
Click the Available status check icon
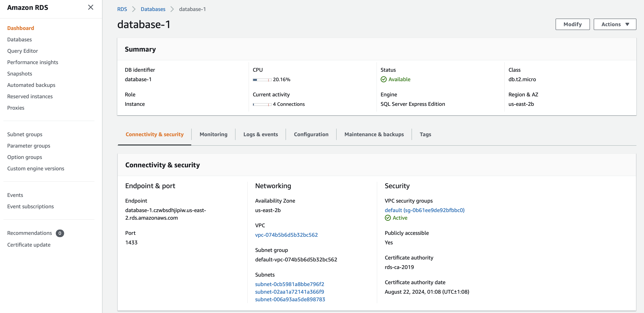coord(383,79)
